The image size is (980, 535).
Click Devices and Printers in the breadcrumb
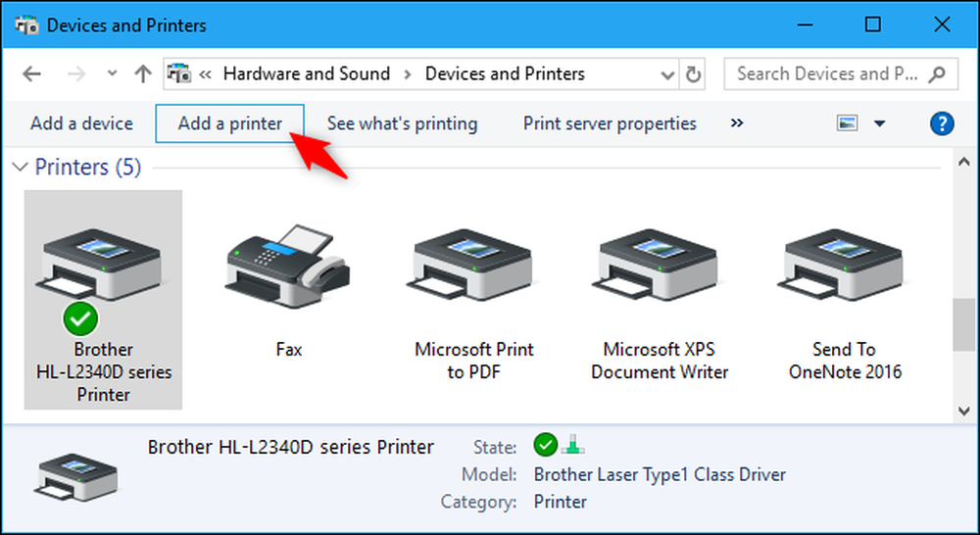click(x=505, y=73)
